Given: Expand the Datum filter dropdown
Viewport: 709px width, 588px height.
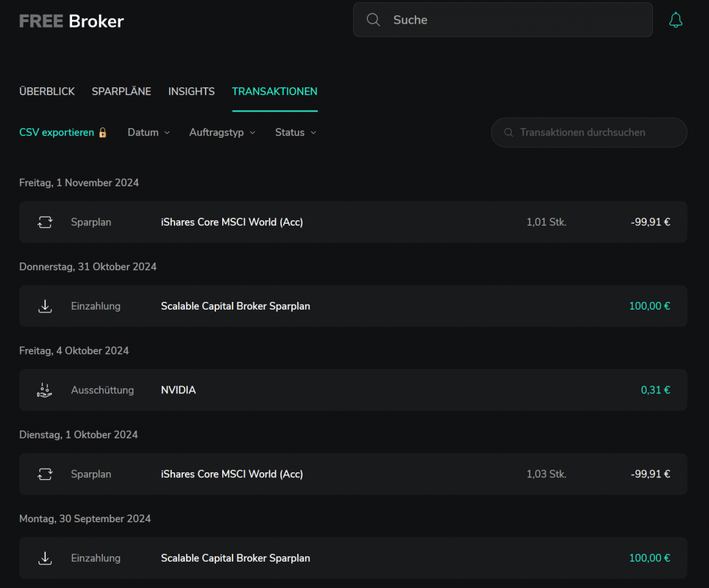Looking at the screenshot, I should point(148,132).
